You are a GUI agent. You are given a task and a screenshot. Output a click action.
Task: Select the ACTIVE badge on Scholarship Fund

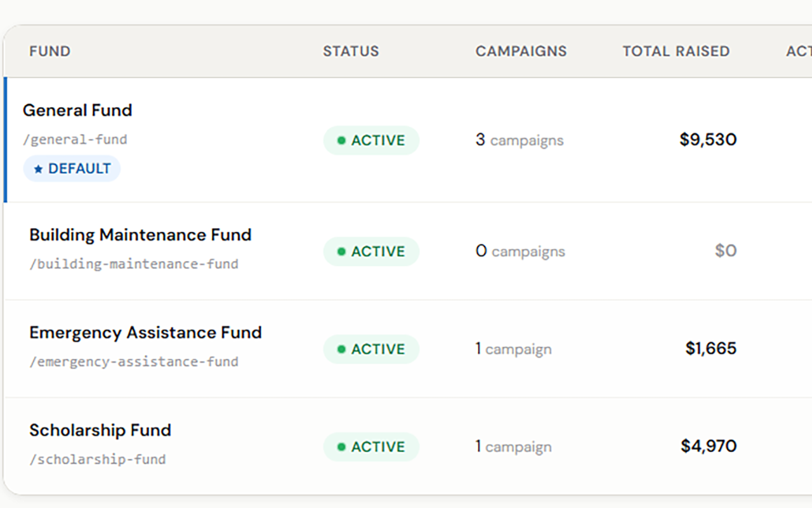(x=371, y=446)
